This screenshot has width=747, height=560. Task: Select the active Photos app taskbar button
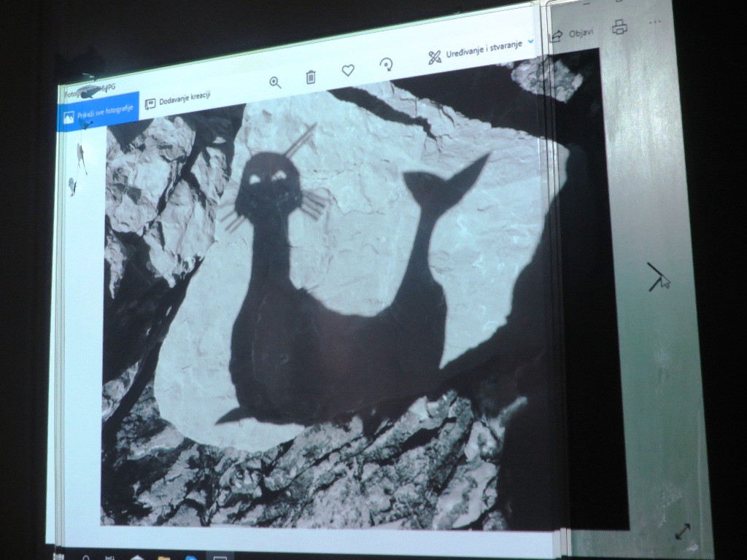click(x=219, y=558)
